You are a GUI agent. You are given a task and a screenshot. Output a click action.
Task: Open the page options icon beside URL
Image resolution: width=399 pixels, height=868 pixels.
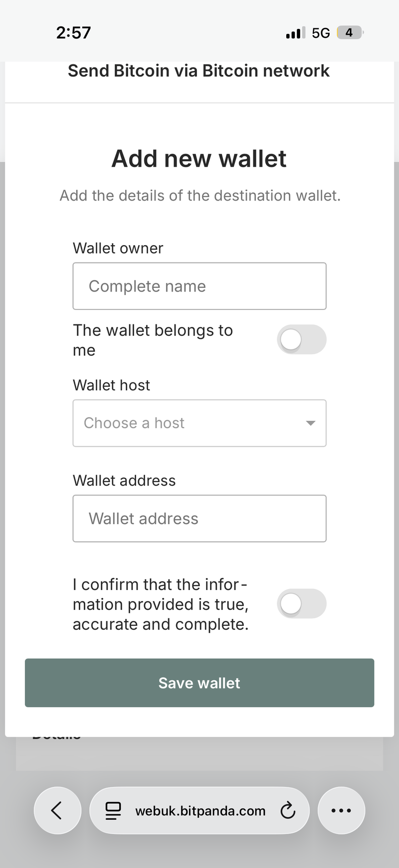[113, 811]
